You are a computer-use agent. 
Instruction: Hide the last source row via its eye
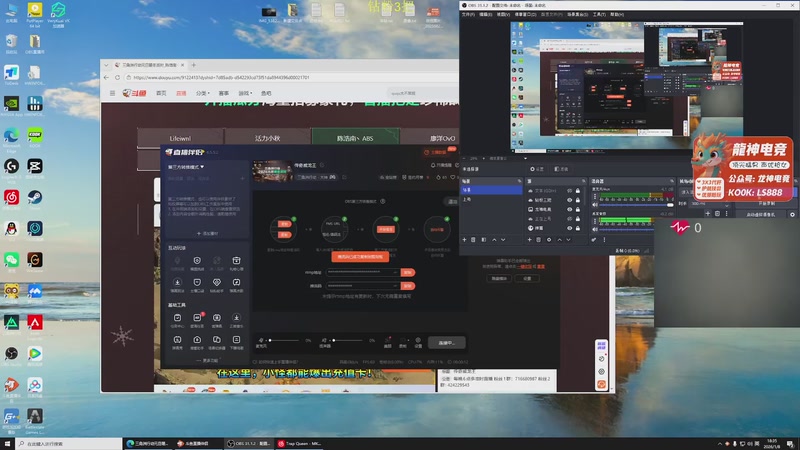(569, 228)
